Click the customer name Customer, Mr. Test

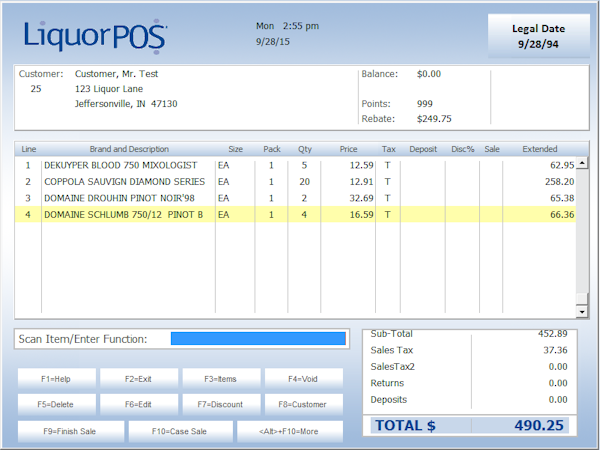[x=116, y=73]
